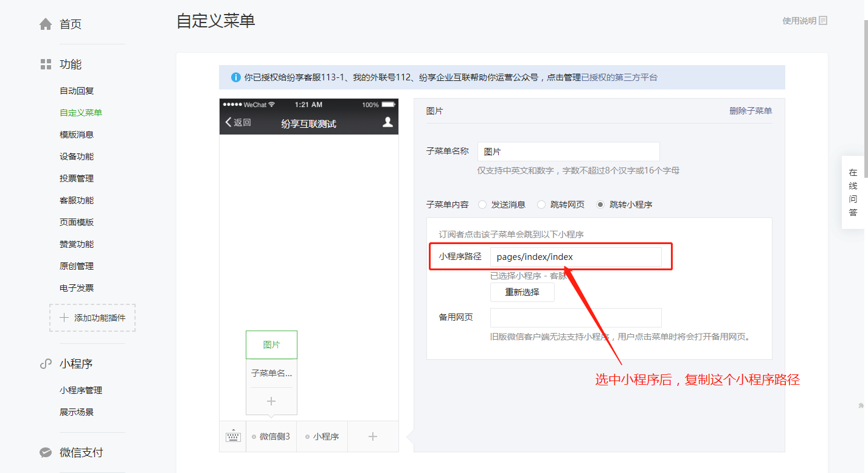Click the 小程序 link icon in sidebar
This screenshot has width=868, height=473.
coord(46,364)
